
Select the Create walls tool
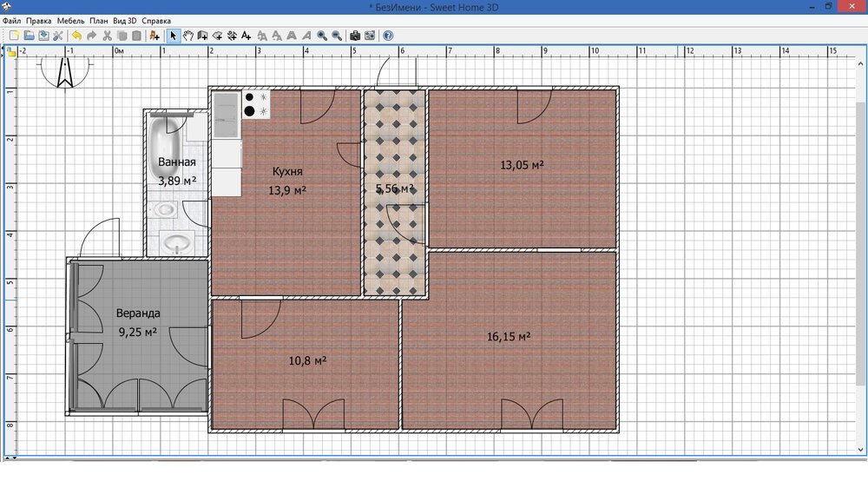click(202, 36)
